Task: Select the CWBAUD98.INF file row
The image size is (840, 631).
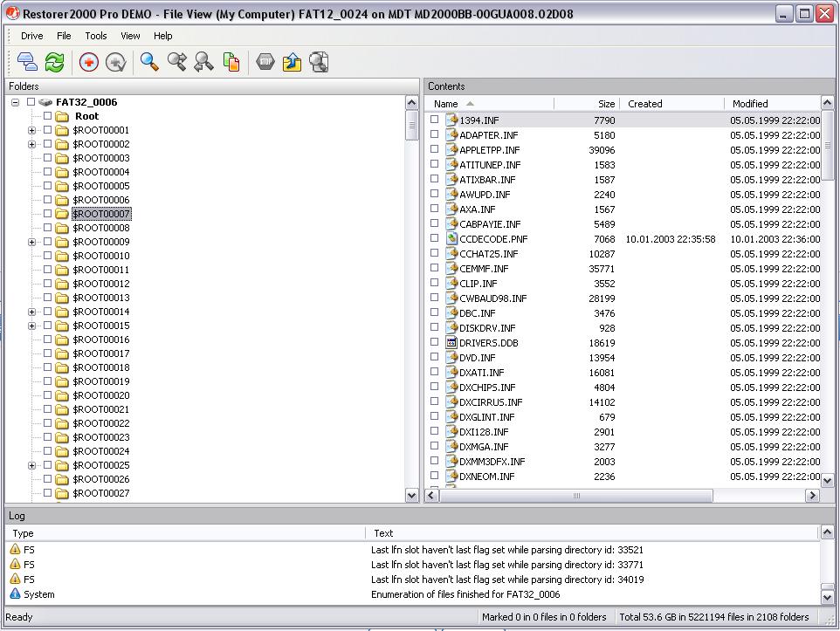Action: click(x=624, y=298)
